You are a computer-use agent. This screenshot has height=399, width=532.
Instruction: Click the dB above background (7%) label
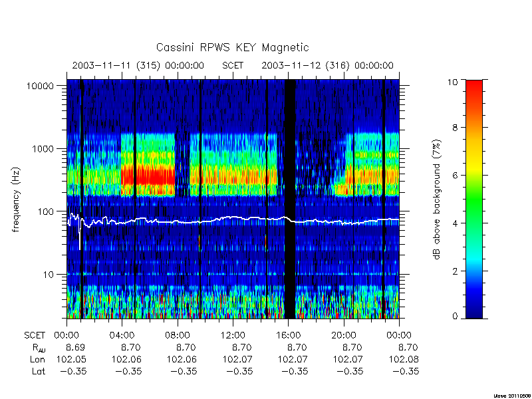[437, 199]
